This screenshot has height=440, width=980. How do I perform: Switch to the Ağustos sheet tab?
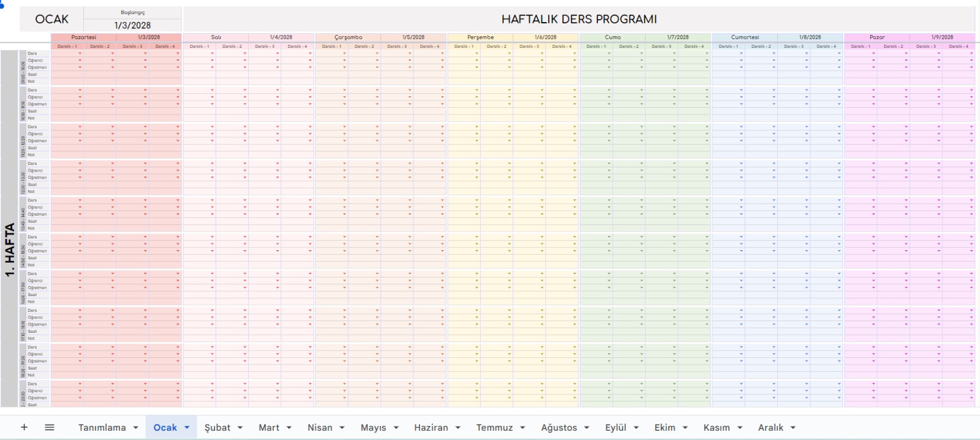click(x=559, y=428)
